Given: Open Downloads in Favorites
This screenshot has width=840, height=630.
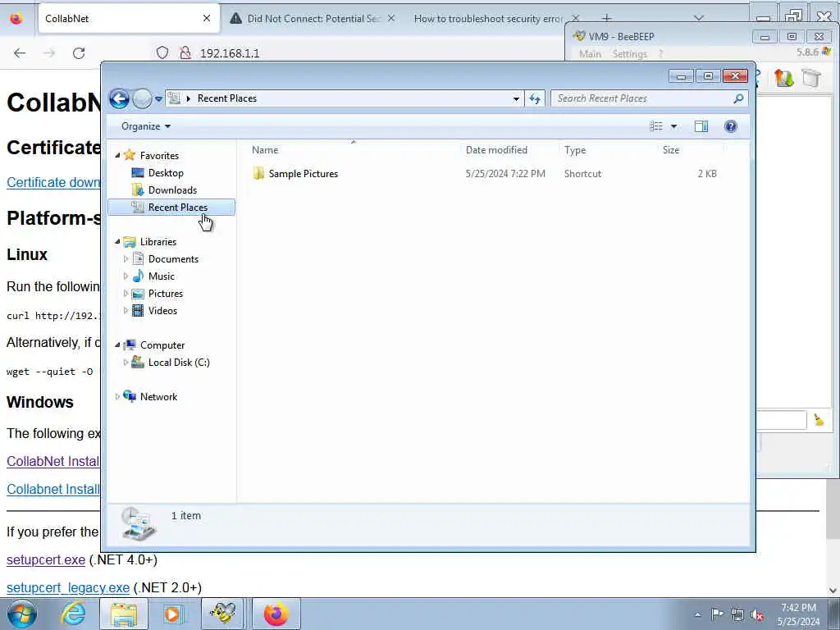Looking at the screenshot, I should (x=172, y=190).
